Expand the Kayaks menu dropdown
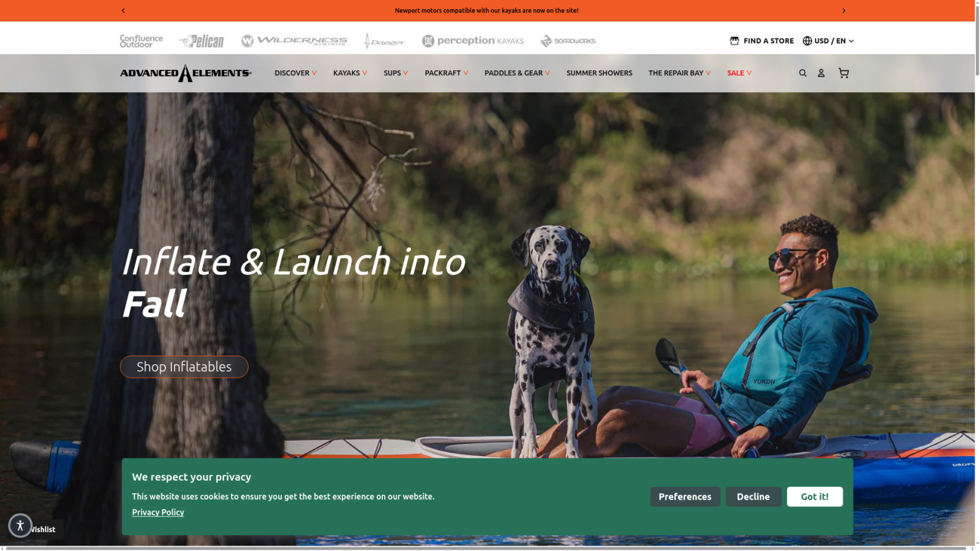The width and height of the screenshot is (980, 551). [x=350, y=73]
